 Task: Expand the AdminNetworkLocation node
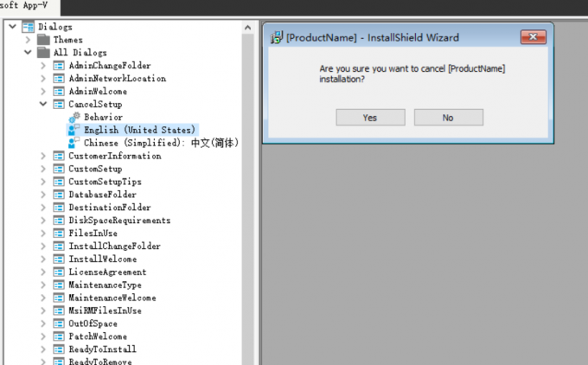pos(43,79)
